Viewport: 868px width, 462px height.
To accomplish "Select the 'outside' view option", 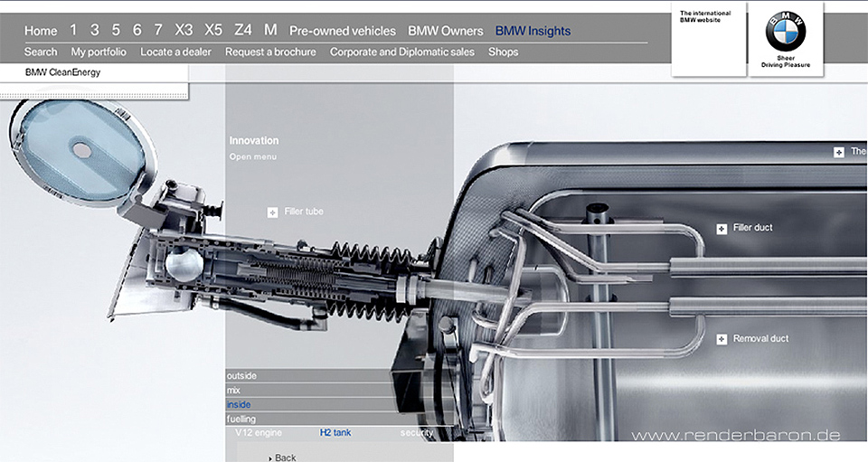I will click(x=242, y=375).
